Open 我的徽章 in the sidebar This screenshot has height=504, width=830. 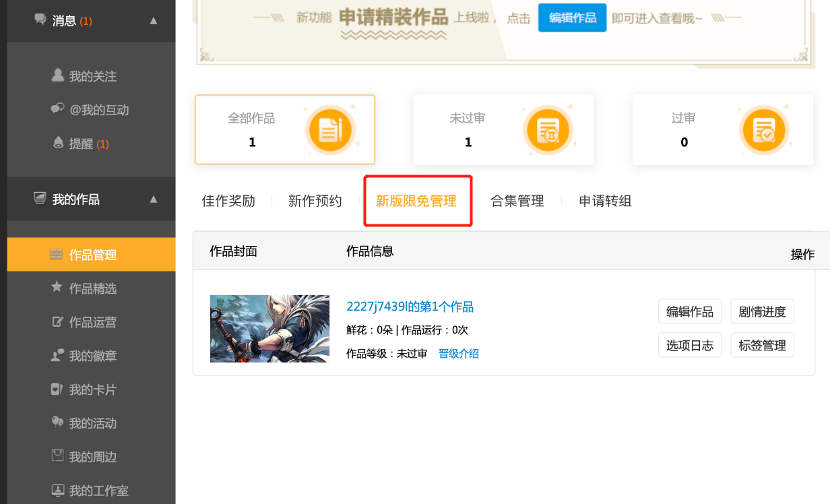(92, 356)
